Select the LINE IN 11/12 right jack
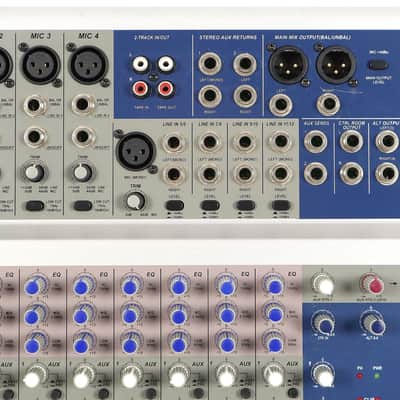The width and height of the screenshot is (400, 400). [x=281, y=174]
